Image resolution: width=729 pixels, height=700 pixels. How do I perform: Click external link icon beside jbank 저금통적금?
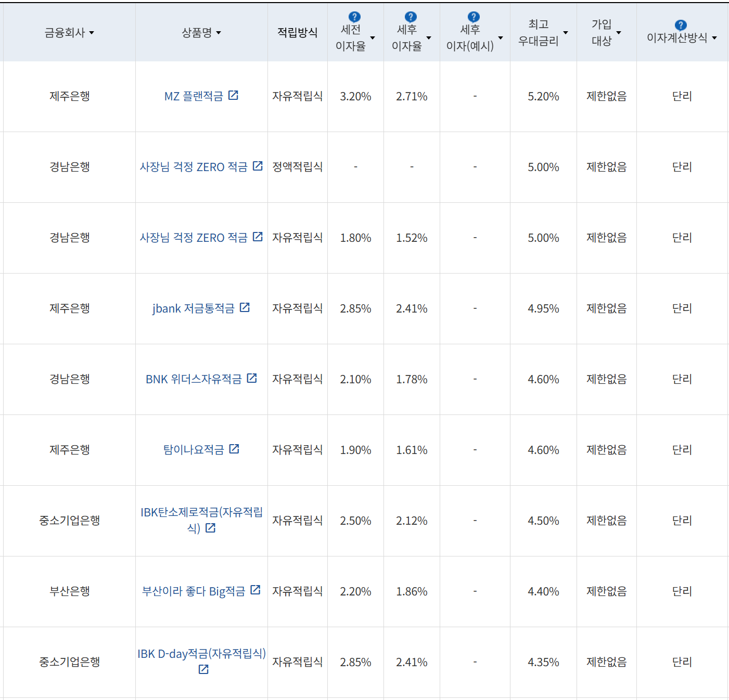click(245, 307)
